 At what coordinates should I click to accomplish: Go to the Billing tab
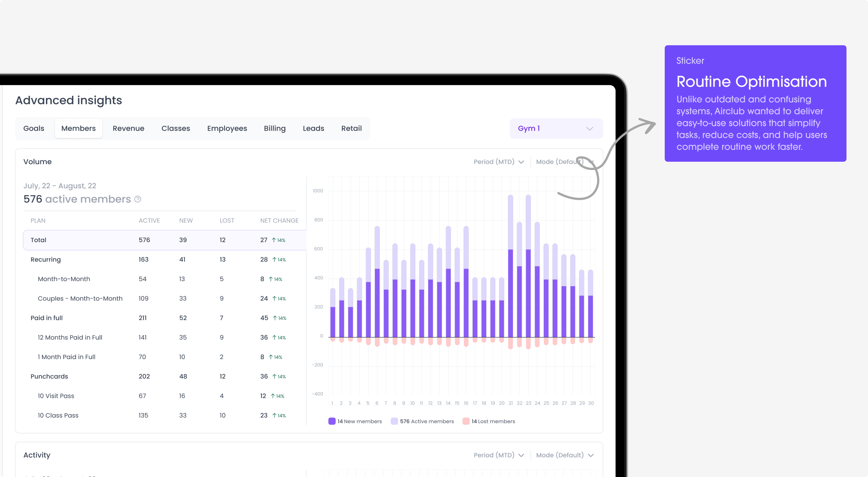pos(275,128)
